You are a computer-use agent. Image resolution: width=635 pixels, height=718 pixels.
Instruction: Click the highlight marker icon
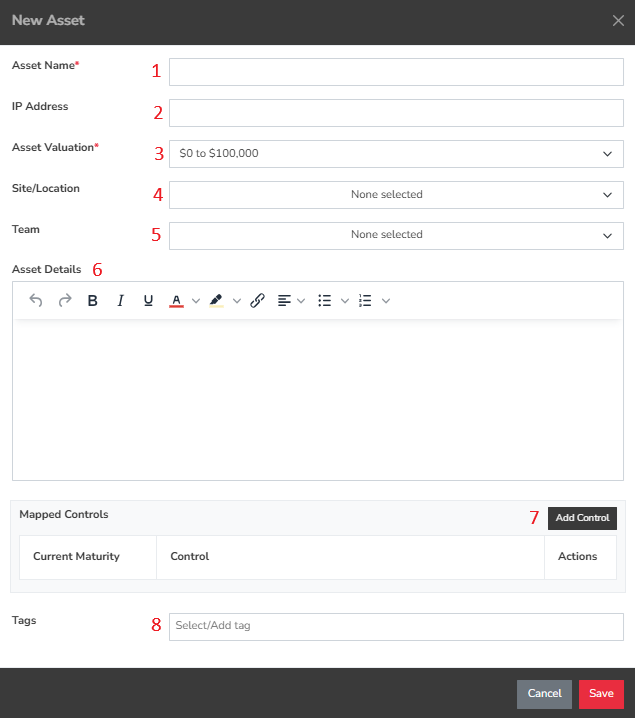pyautogui.click(x=216, y=300)
